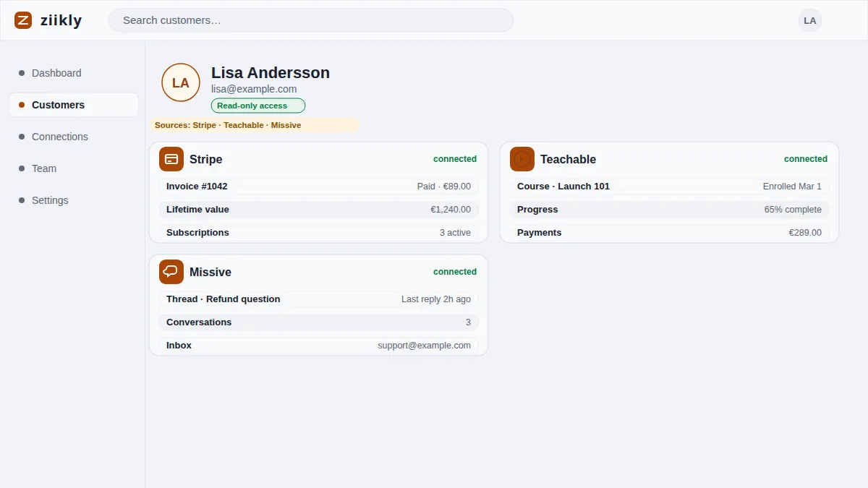The height and width of the screenshot is (488, 868).
Task: Click the Read-only access badge
Action: 258,106
